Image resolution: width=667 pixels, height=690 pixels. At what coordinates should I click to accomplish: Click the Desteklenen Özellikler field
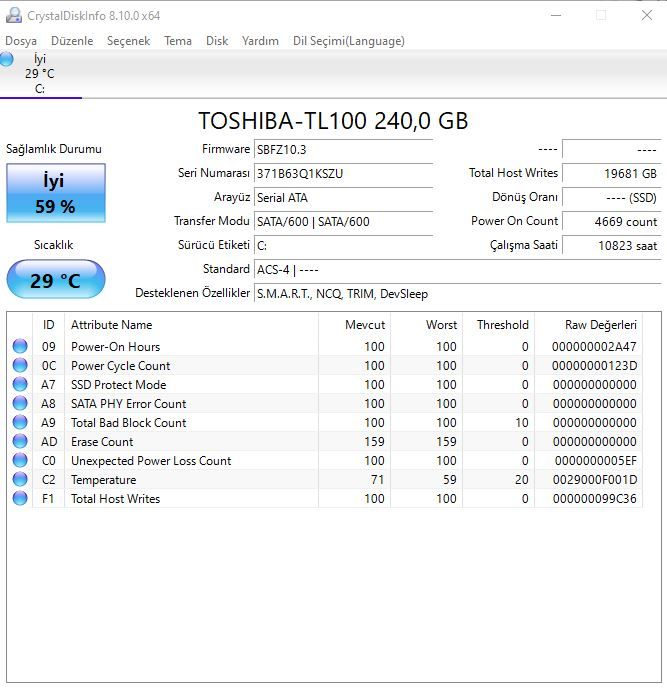[458, 294]
